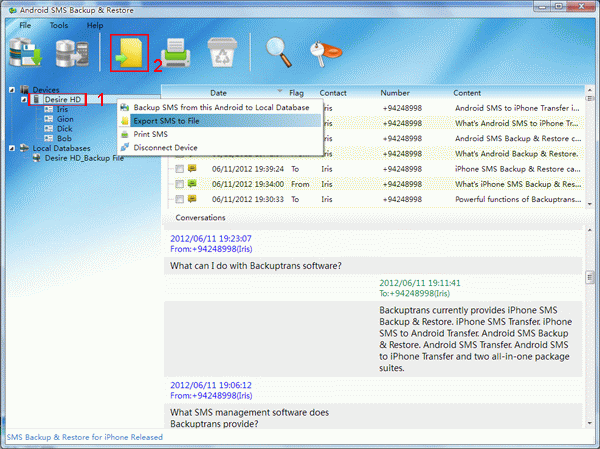
Task: Click the backup file icon for Desire HD_Backup File
Action: [x=37, y=158]
